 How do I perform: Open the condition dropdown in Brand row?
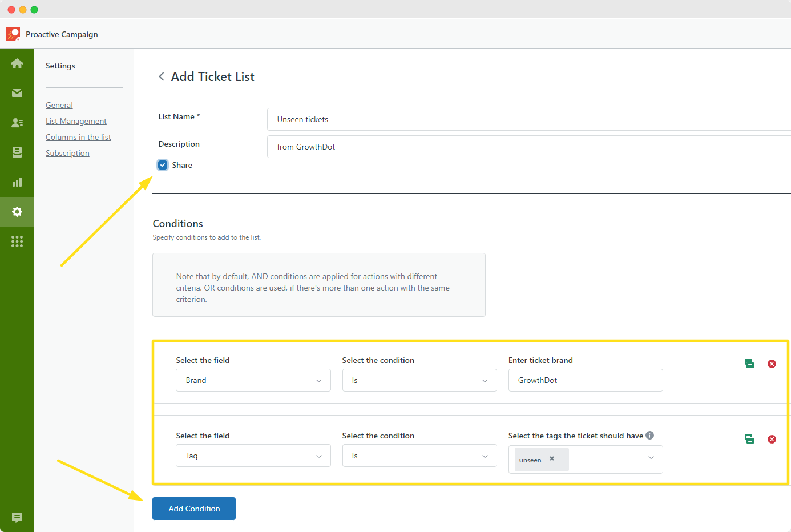point(419,380)
